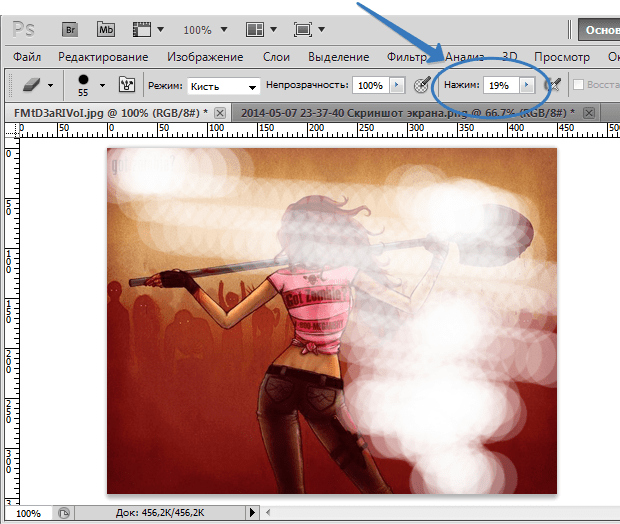
Task: Click the screen mode icon
Action: coord(303,30)
